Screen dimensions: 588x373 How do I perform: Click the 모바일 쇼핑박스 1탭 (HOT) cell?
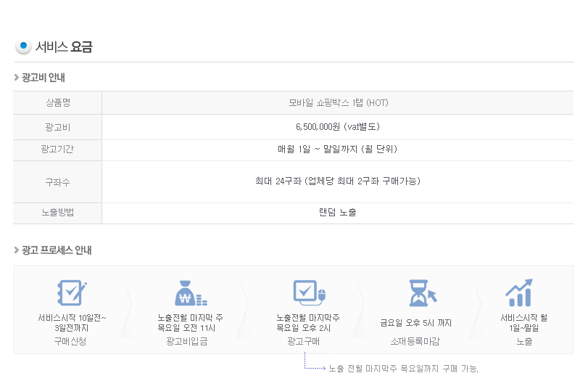[x=338, y=103]
